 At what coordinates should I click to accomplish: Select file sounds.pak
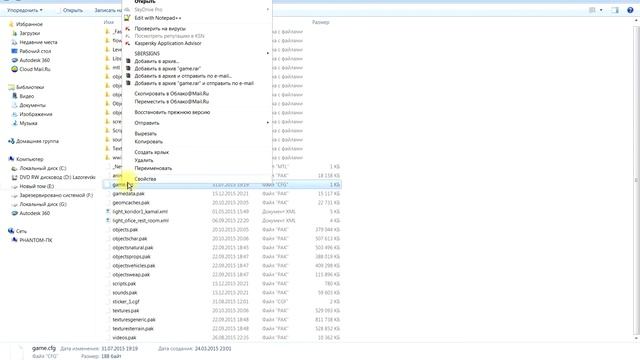[124, 293]
